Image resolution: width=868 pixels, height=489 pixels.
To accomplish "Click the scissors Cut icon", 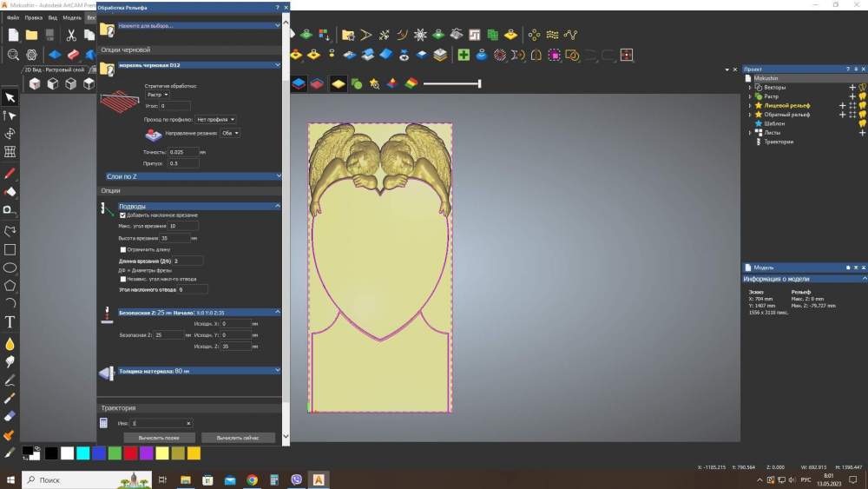I will (71, 36).
